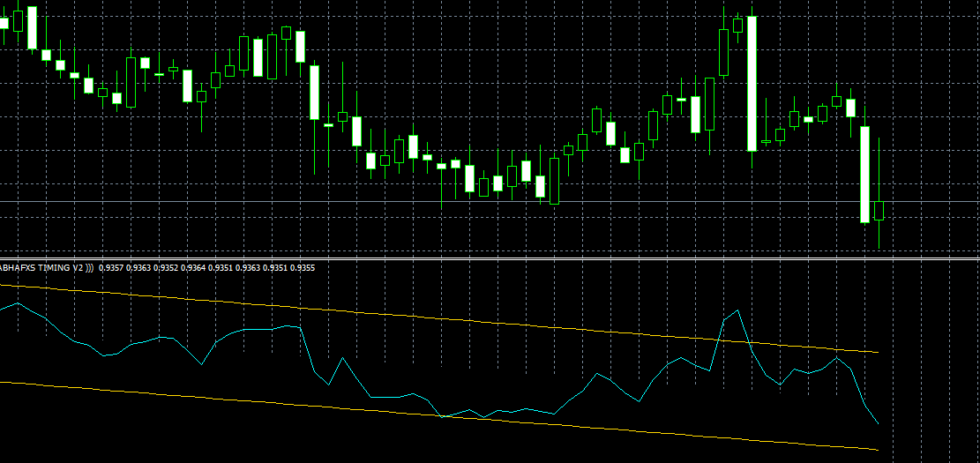Select the 0.9357 indicator value
The height and width of the screenshot is (463, 980).
click(x=110, y=268)
